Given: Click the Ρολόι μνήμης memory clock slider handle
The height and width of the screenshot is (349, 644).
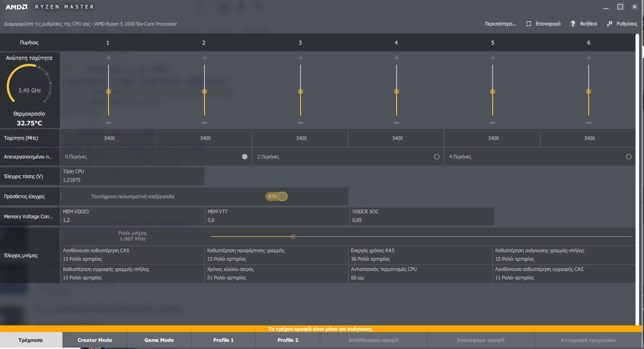Looking at the screenshot, I should pos(293,237).
